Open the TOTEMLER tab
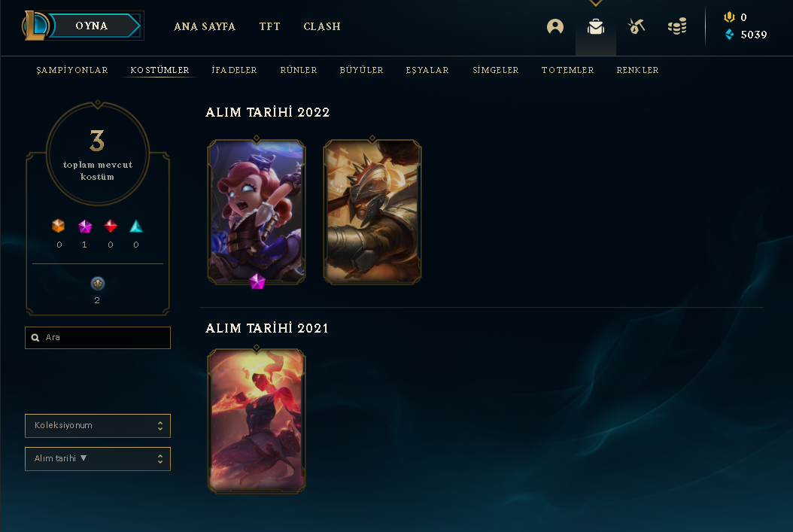 [567, 70]
